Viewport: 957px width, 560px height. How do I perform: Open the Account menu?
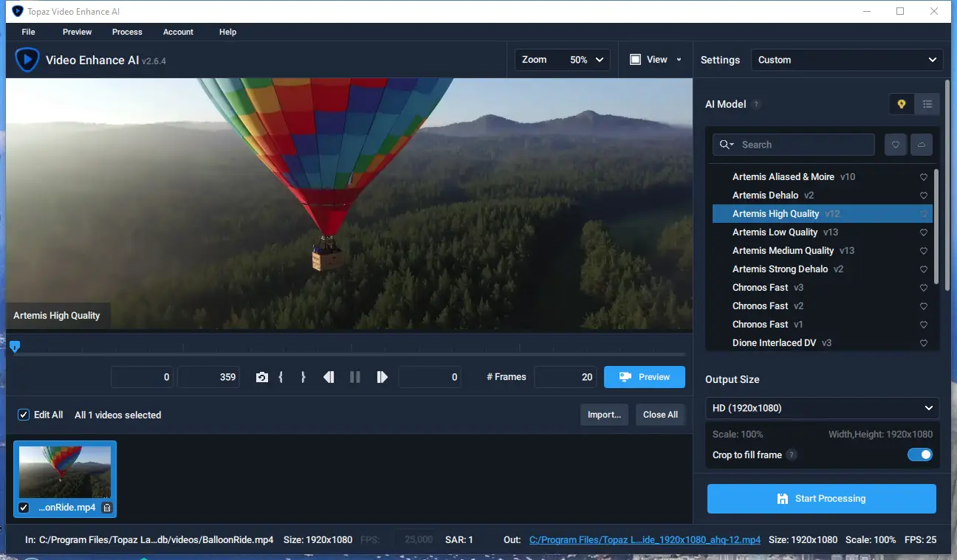[178, 32]
